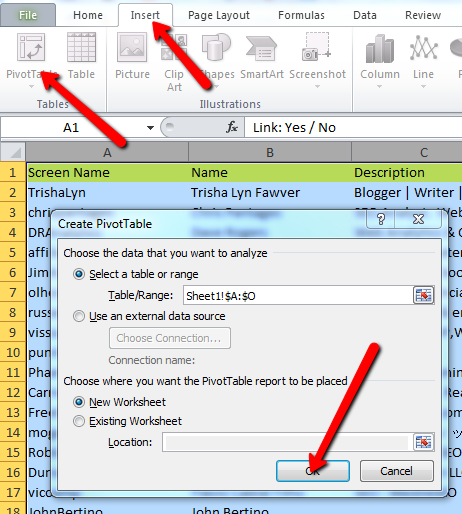The height and width of the screenshot is (514, 462).
Task: Insert a Line chart icon
Action: pos(423,47)
